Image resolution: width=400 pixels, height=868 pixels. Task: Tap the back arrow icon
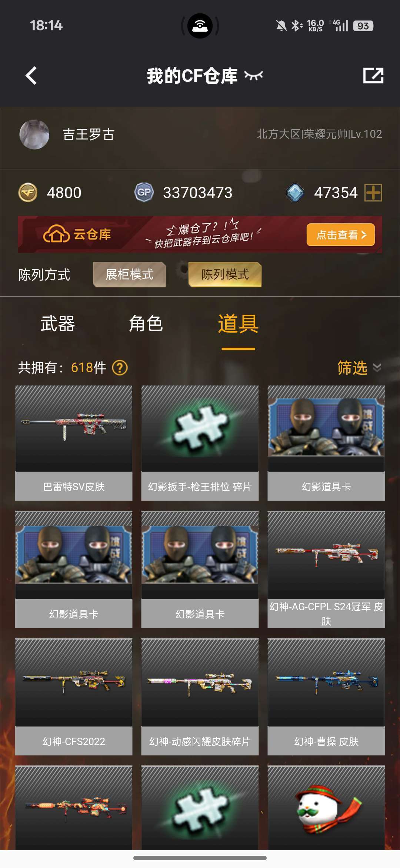click(x=31, y=76)
